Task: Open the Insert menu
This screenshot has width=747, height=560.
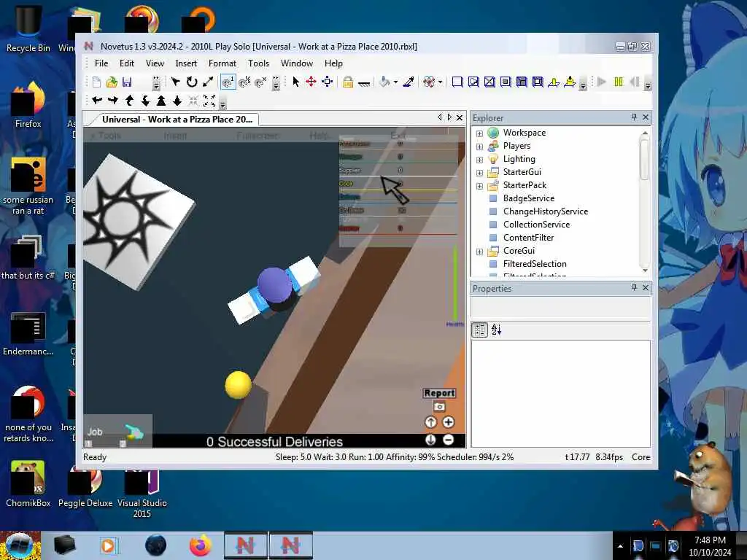Action: tap(186, 63)
